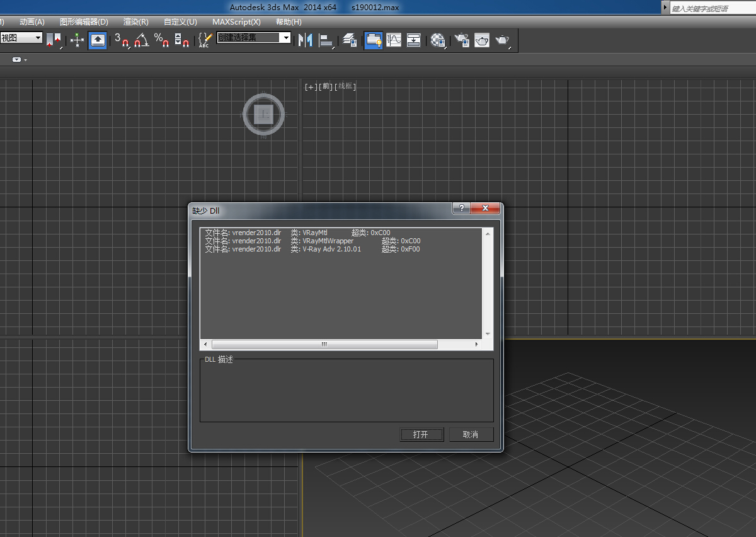Open the 帮助(H) menu

289,21
